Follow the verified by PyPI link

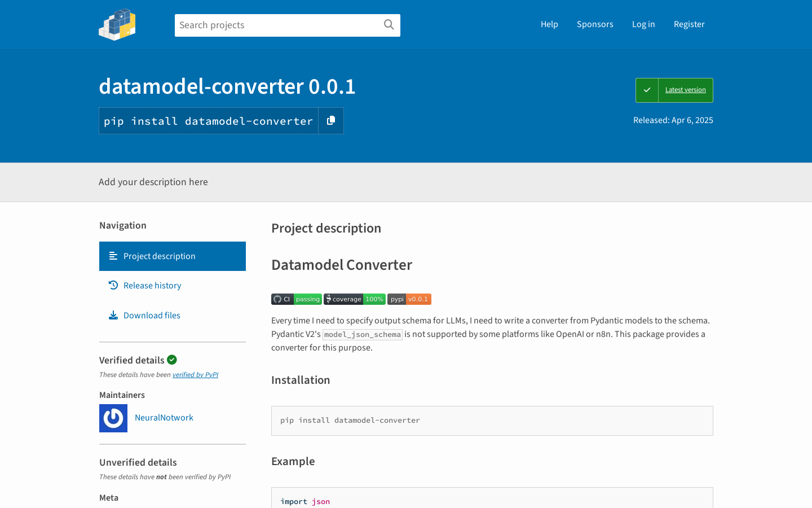point(195,375)
